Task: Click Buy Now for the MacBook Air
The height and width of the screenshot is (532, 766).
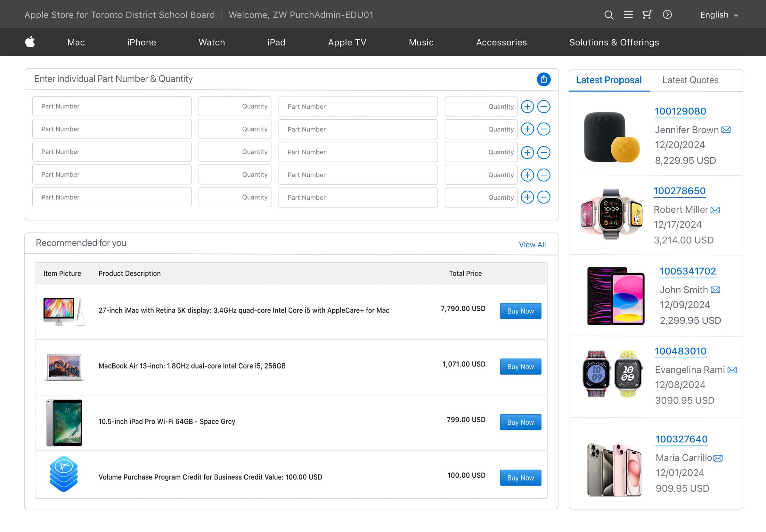Action: tap(520, 367)
